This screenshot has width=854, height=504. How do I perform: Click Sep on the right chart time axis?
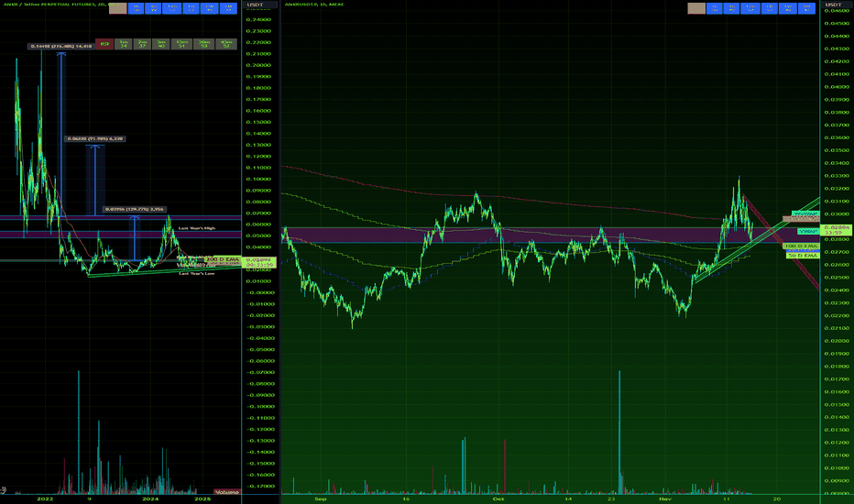[x=321, y=499]
